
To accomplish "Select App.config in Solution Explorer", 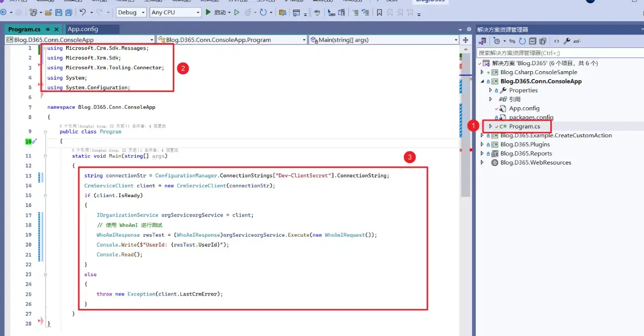I will (524, 108).
